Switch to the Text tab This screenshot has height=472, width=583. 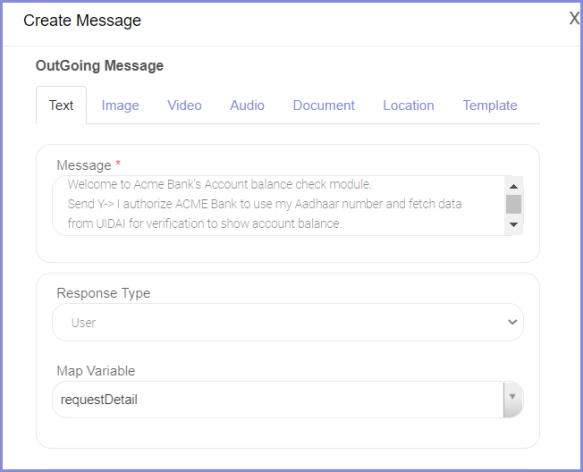[61, 105]
